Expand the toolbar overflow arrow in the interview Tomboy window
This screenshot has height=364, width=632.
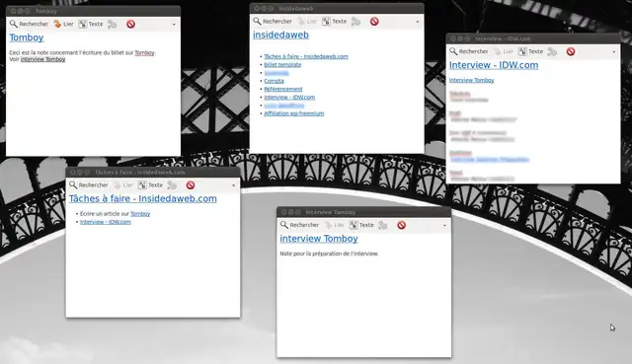click(444, 226)
